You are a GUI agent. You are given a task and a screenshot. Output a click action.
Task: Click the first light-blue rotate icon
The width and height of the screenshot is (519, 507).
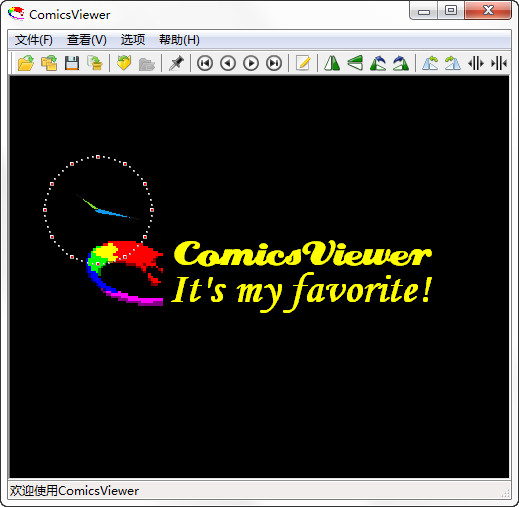pyautogui.click(x=430, y=63)
